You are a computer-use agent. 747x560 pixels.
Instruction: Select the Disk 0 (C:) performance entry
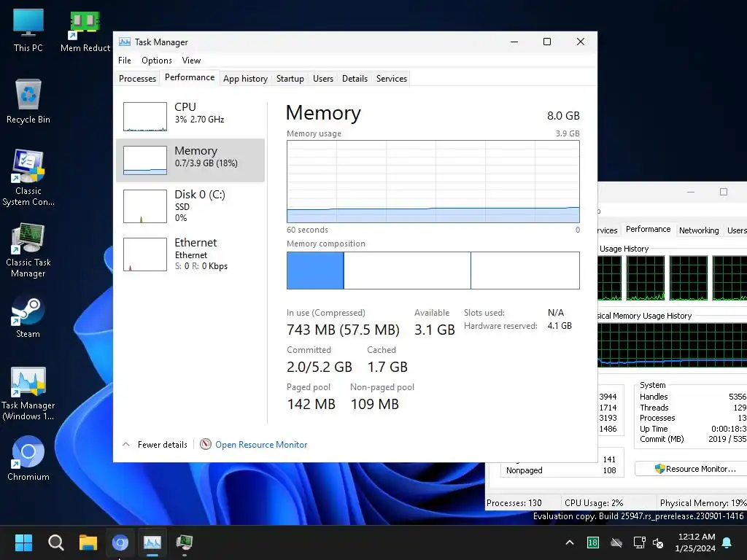click(190, 206)
